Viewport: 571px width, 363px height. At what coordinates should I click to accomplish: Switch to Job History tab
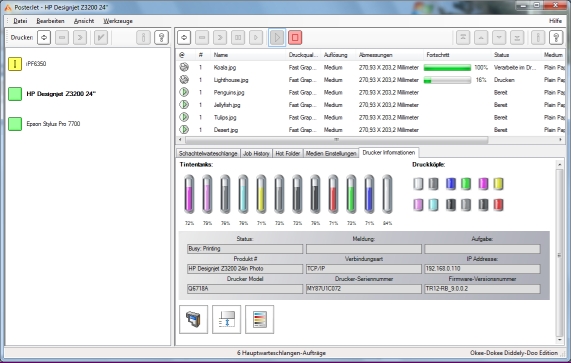[x=256, y=154]
